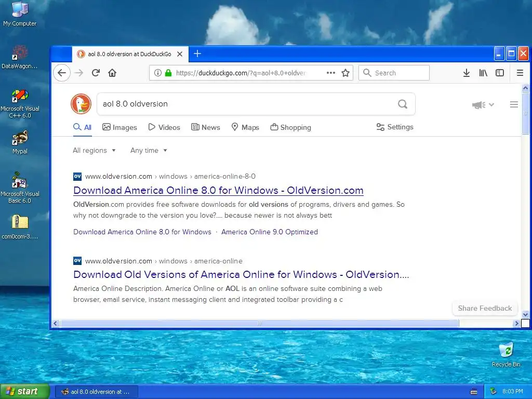Select the Recycle Bin desktop icon
Screen dimensions: 532x399
point(506,354)
